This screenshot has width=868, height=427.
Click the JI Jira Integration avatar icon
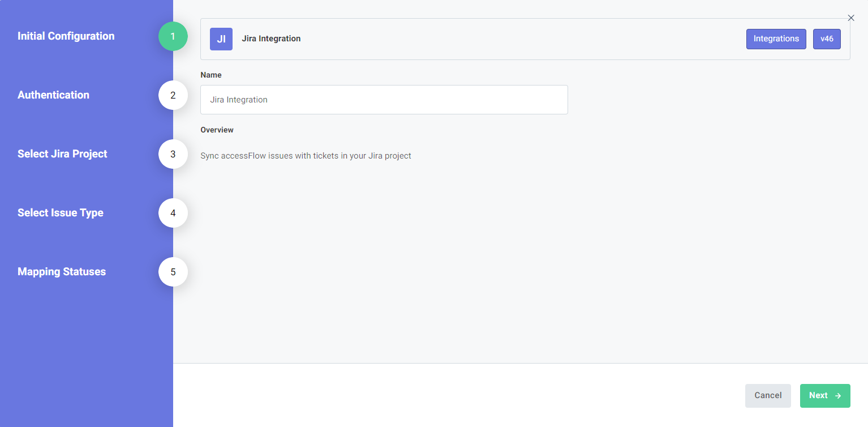[221, 39]
